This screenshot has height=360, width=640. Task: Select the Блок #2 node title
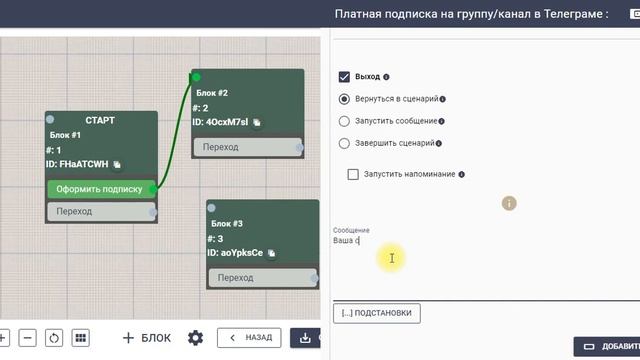[x=212, y=93]
